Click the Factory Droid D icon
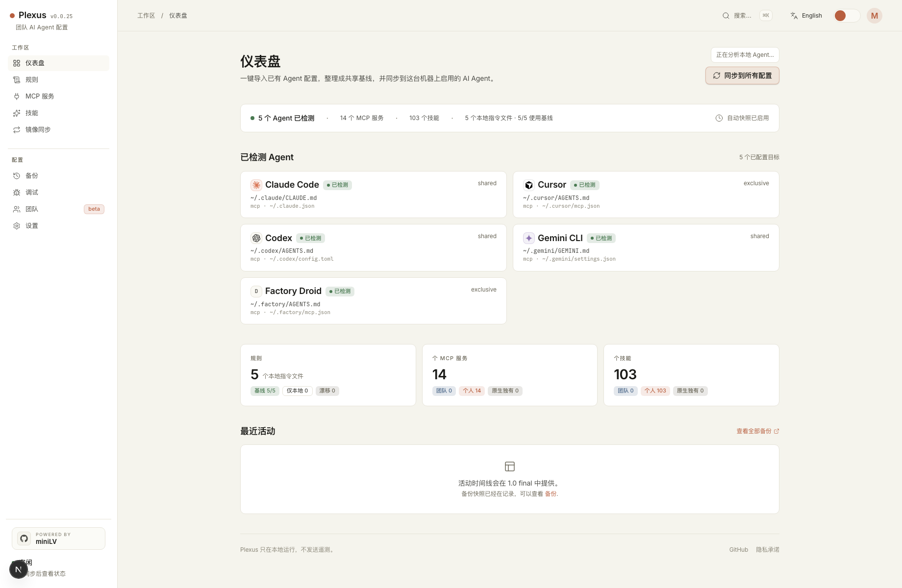 tap(256, 291)
